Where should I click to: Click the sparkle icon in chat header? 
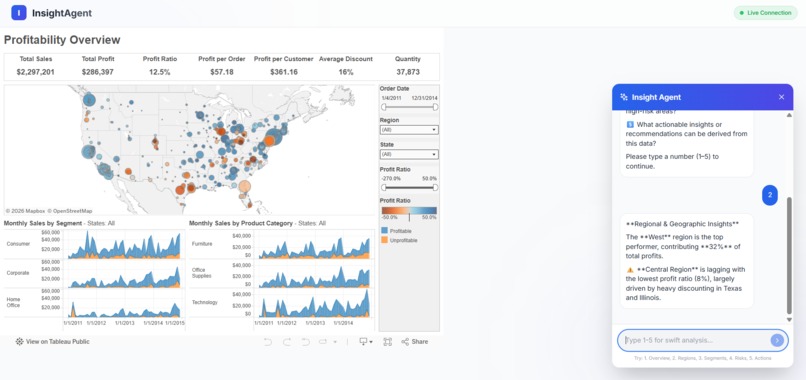pos(624,97)
